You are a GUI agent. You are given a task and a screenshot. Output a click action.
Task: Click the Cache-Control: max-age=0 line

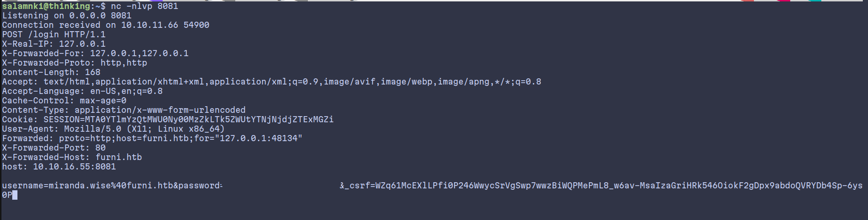(x=64, y=101)
